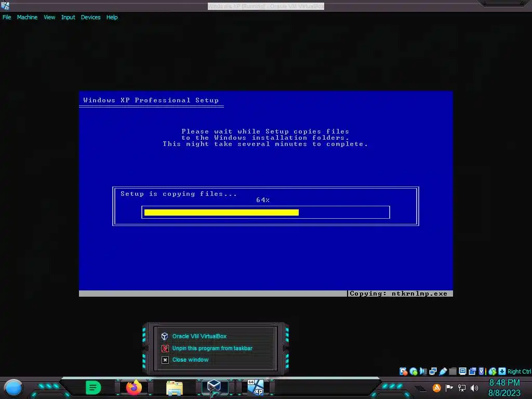Click the optical drive status icon
The image size is (532, 399).
pyautogui.click(x=414, y=371)
